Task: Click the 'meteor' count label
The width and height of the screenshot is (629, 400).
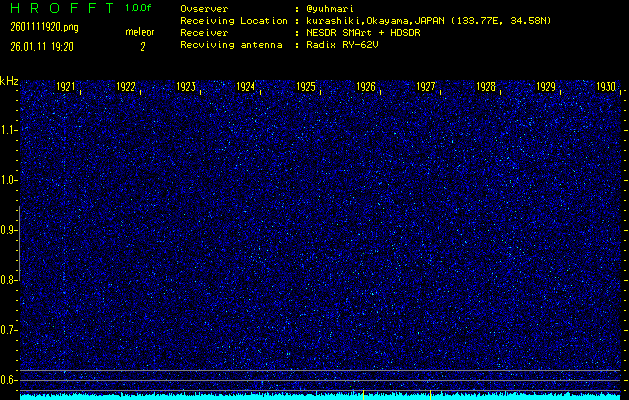Action: click(x=140, y=32)
